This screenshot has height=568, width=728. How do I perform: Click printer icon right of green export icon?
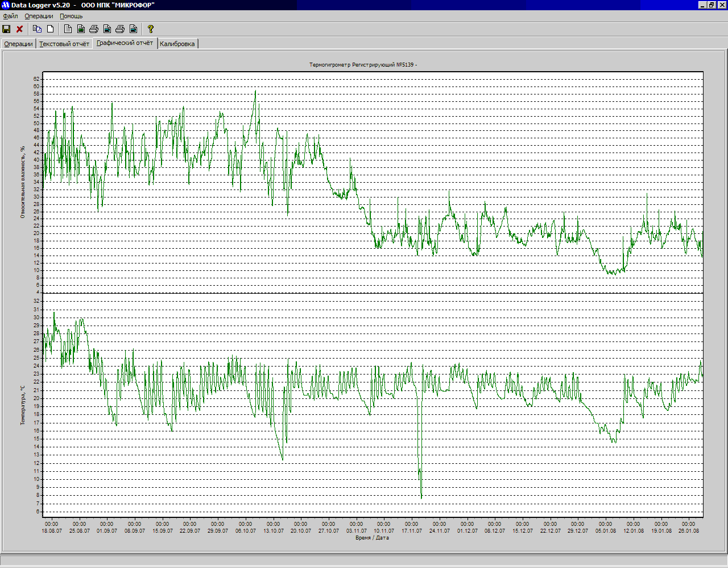coord(94,29)
